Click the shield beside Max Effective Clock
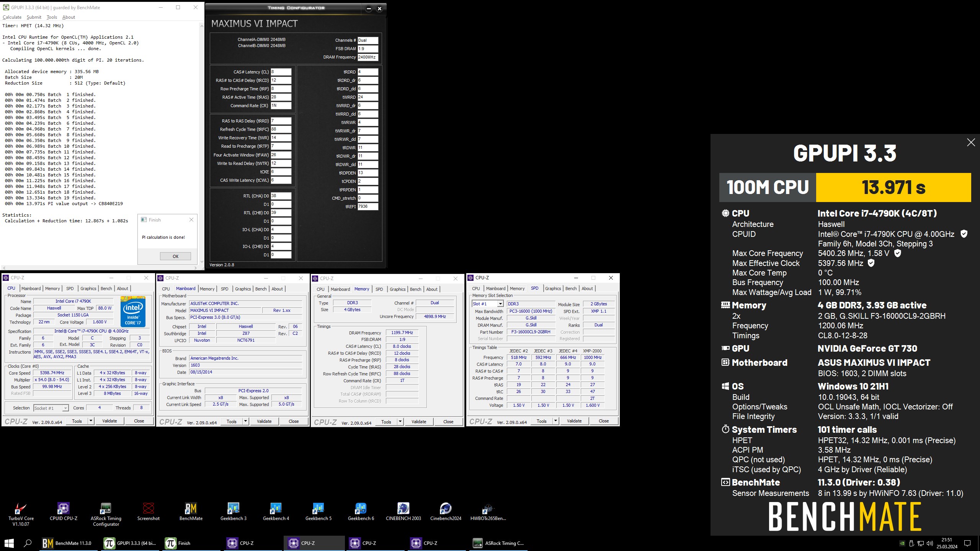The height and width of the screenshot is (551, 980). pyautogui.click(x=871, y=263)
